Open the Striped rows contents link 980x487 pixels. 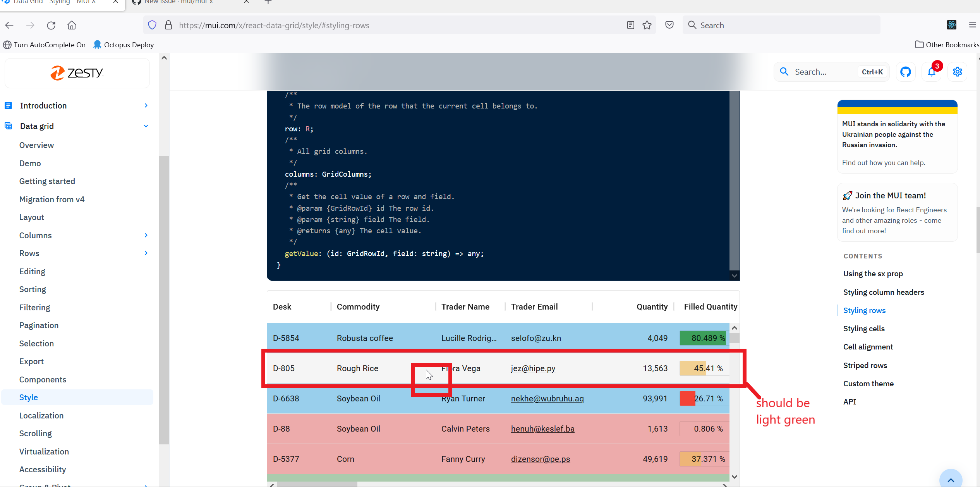tap(865, 365)
